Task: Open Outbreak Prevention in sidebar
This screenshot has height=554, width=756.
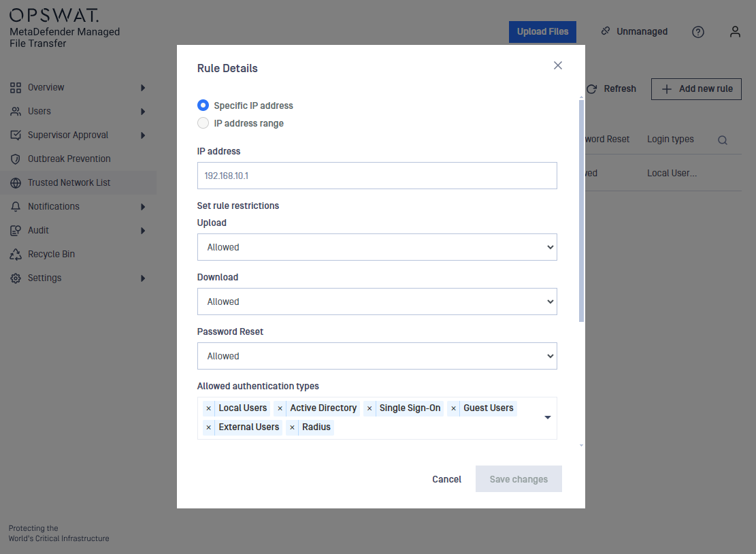Action: (69, 159)
